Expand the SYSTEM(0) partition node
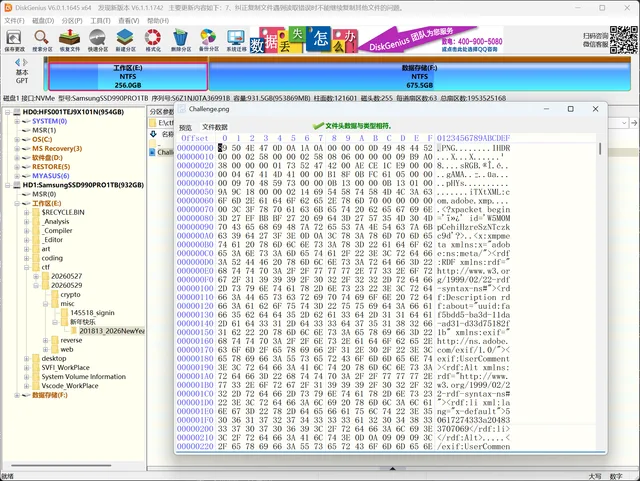This screenshot has height=481, width=640. [17, 121]
